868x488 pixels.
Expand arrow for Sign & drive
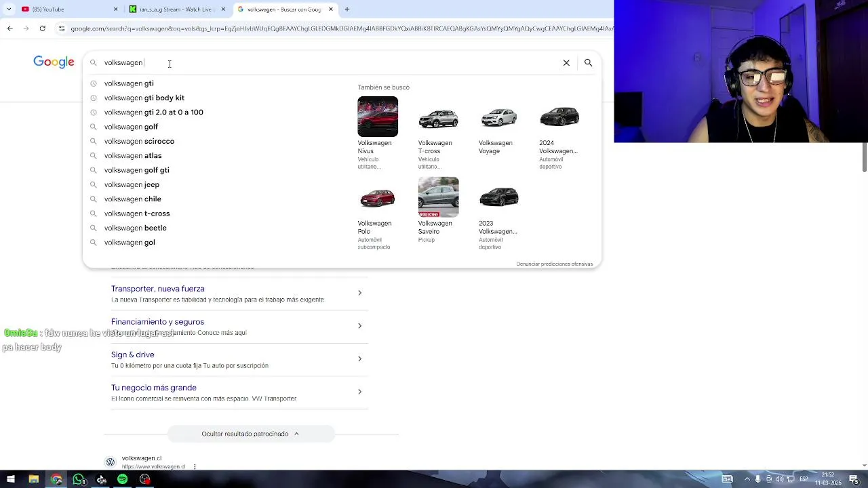click(359, 359)
